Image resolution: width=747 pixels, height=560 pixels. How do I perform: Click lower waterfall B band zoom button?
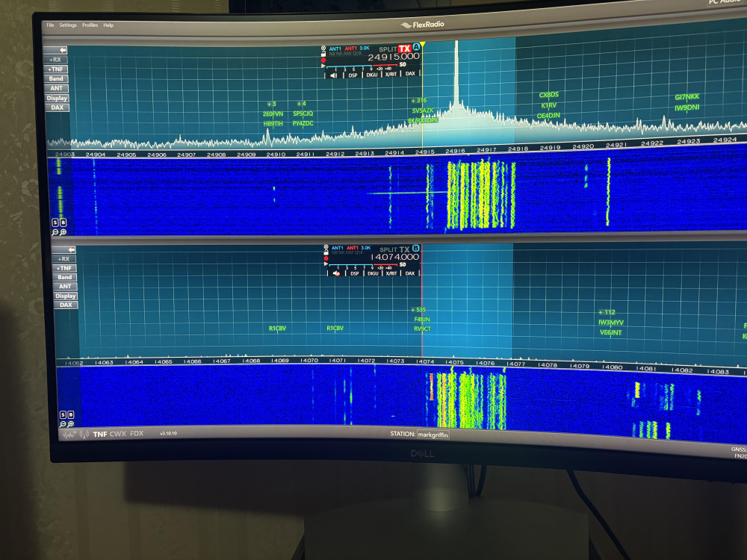71,414
